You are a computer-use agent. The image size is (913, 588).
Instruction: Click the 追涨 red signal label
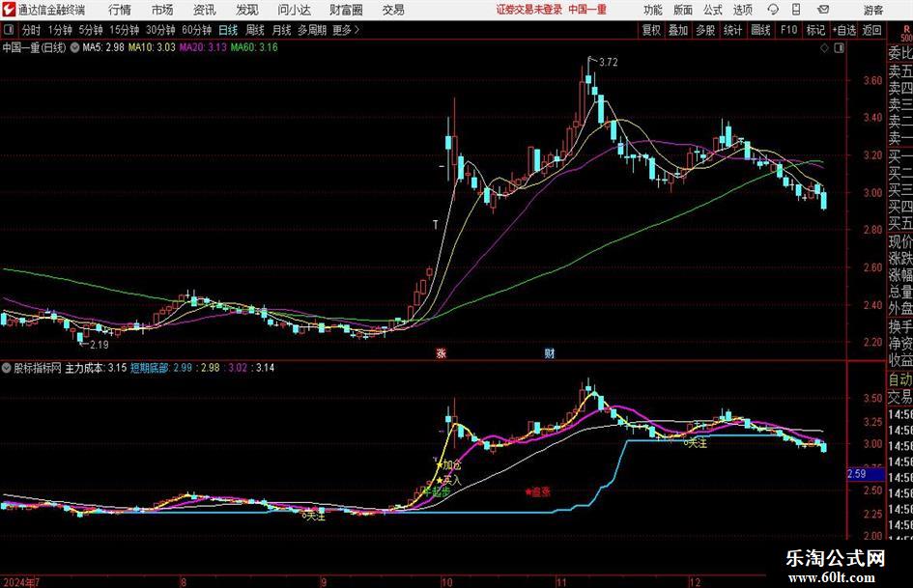pyautogui.click(x=540, y=492)
